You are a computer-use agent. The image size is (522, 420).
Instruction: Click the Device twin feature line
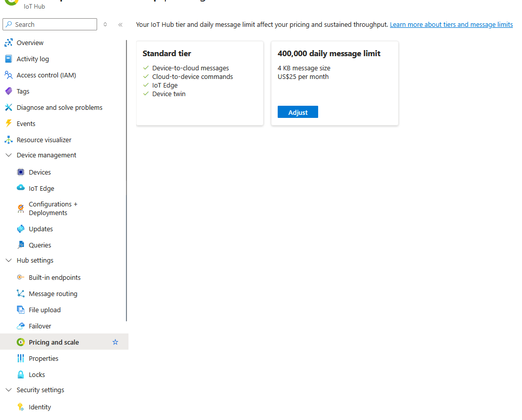pyautogui.click(x=169, y=94)
